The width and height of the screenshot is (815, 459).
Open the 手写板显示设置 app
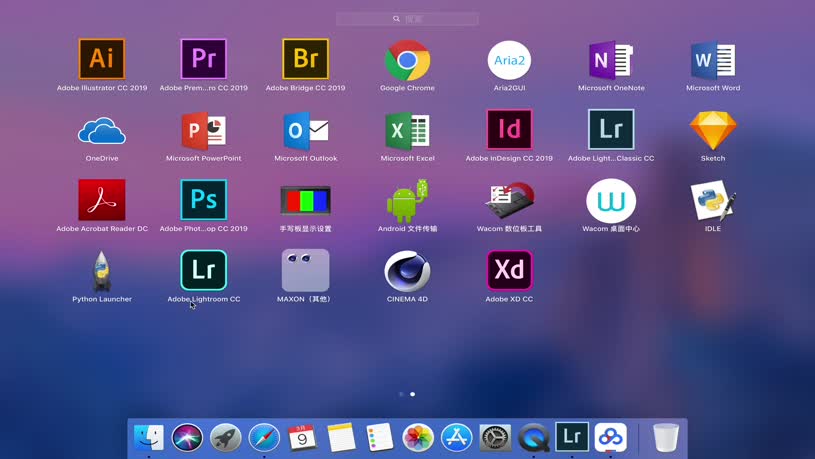point(306,200)
